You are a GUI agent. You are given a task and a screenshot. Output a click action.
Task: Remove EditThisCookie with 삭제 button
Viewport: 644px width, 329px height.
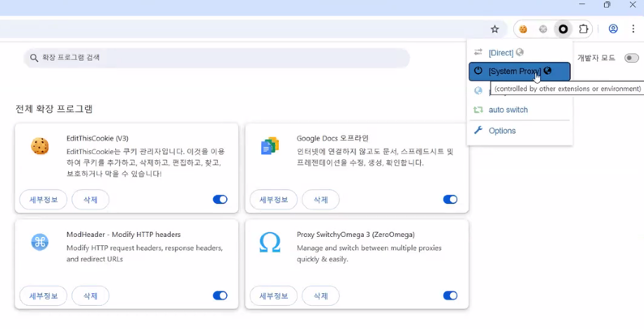click(x=91, y=200)
